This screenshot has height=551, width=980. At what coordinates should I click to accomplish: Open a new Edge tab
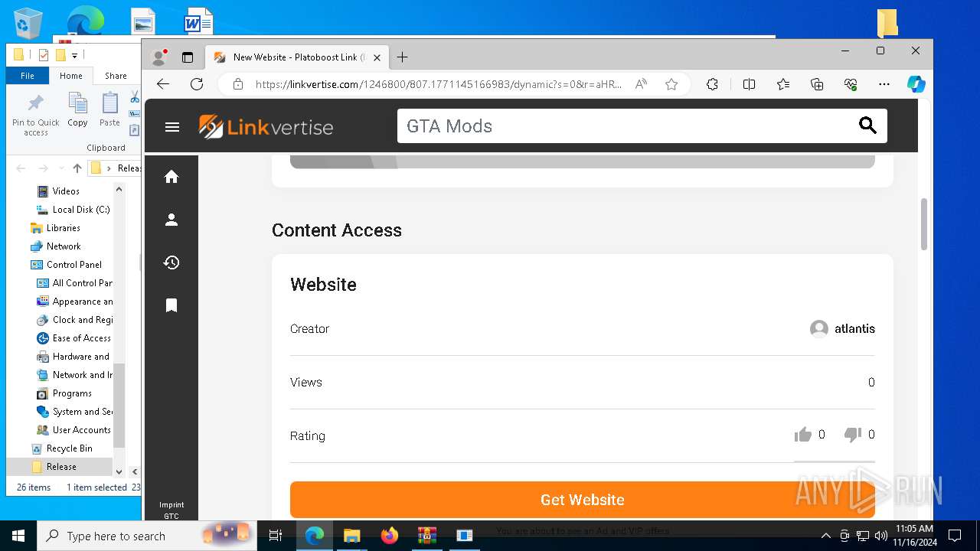tap(403, 57)
